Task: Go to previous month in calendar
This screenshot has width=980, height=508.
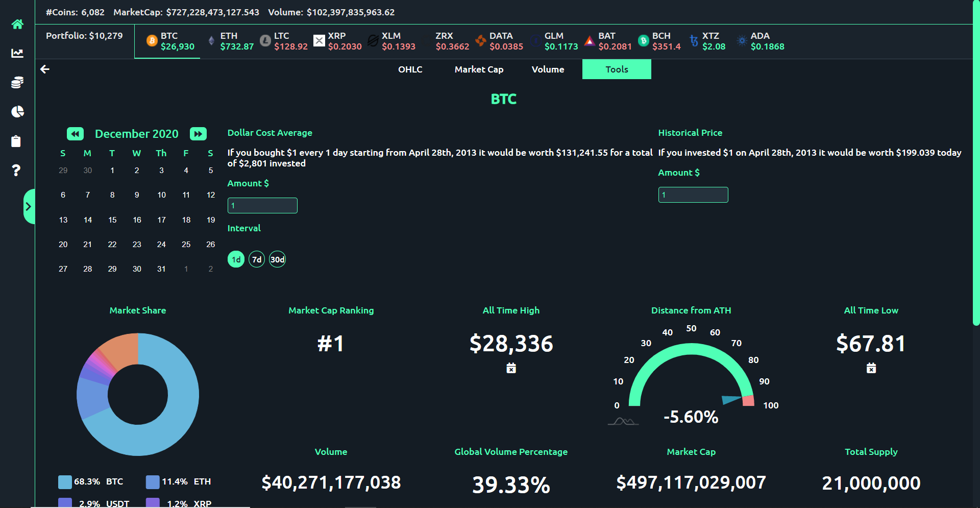Action: pyautogui.click(x=75, y=134)
